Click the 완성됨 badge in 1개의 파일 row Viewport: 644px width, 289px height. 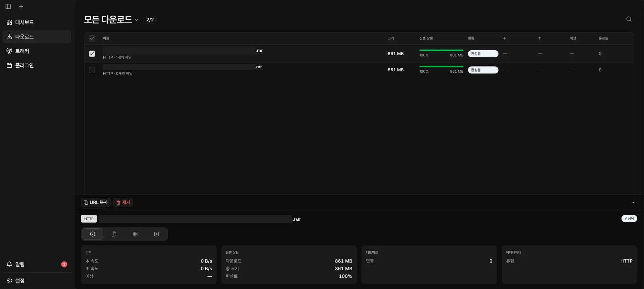click(483, 54)
